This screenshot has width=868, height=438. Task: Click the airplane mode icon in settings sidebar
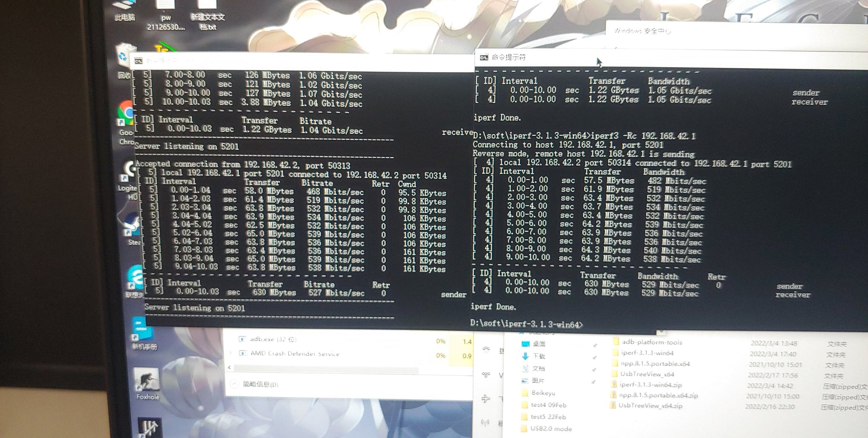(486, 398)
